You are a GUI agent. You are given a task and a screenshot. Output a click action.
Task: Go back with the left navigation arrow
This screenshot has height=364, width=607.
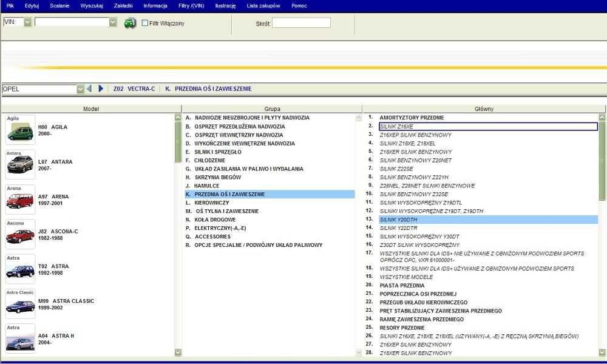point(89,89)
